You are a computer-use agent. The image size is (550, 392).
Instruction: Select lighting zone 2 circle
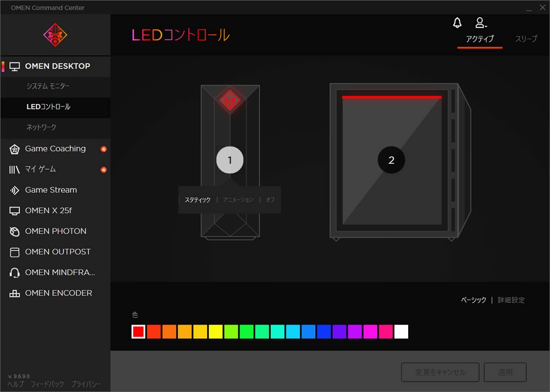point(391,160)
